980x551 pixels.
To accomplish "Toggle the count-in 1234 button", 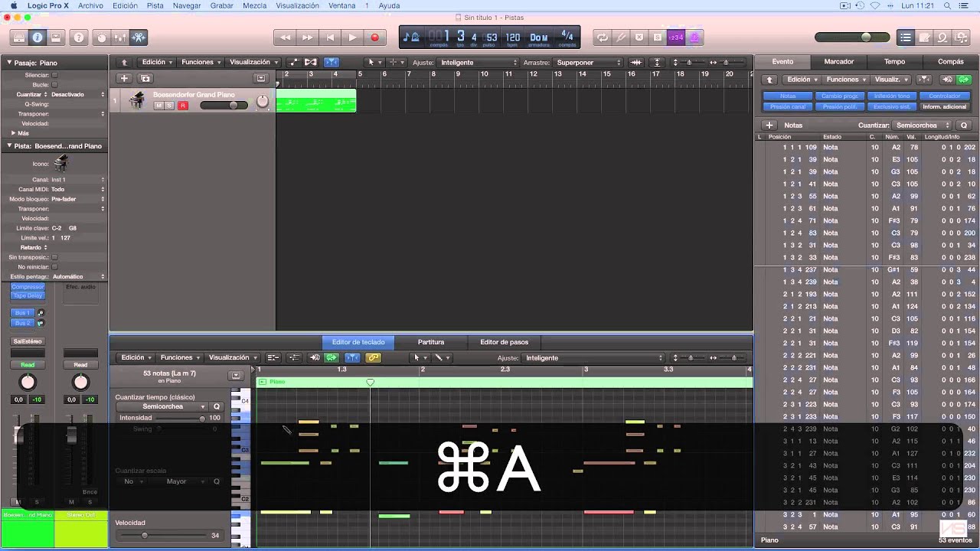I will (675, 37).
